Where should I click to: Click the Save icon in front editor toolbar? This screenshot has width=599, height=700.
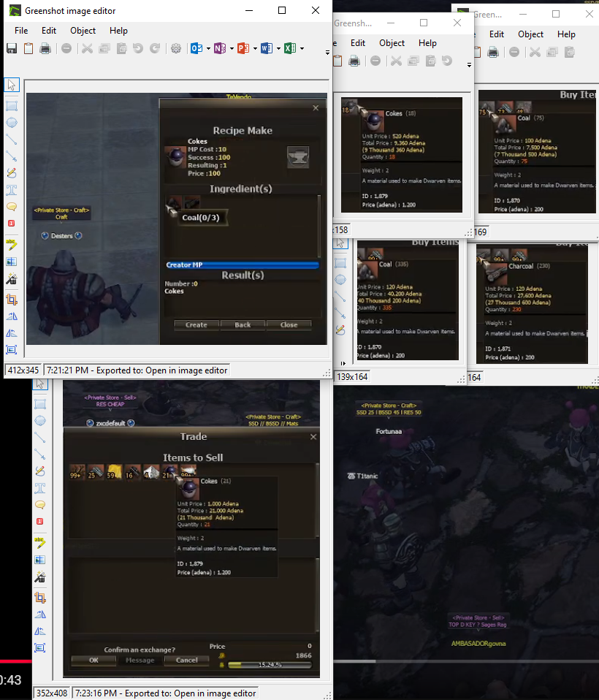pyautogui.click(x=12, y=48)
